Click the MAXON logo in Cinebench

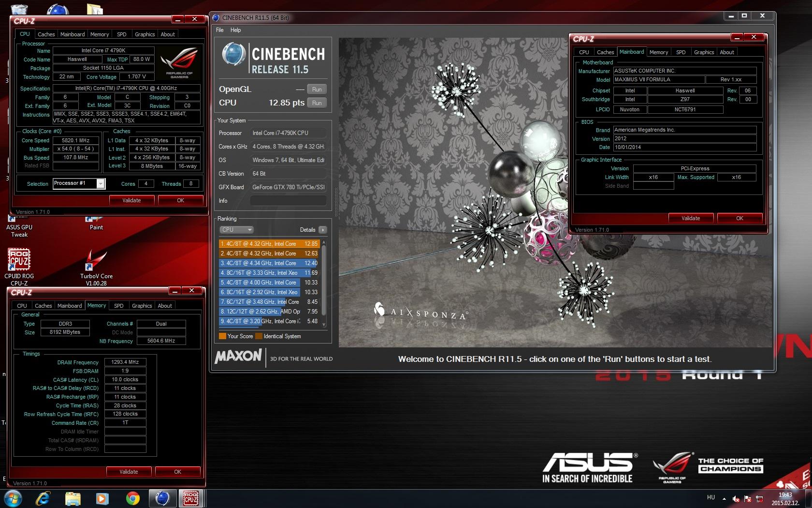coord(238,357)
